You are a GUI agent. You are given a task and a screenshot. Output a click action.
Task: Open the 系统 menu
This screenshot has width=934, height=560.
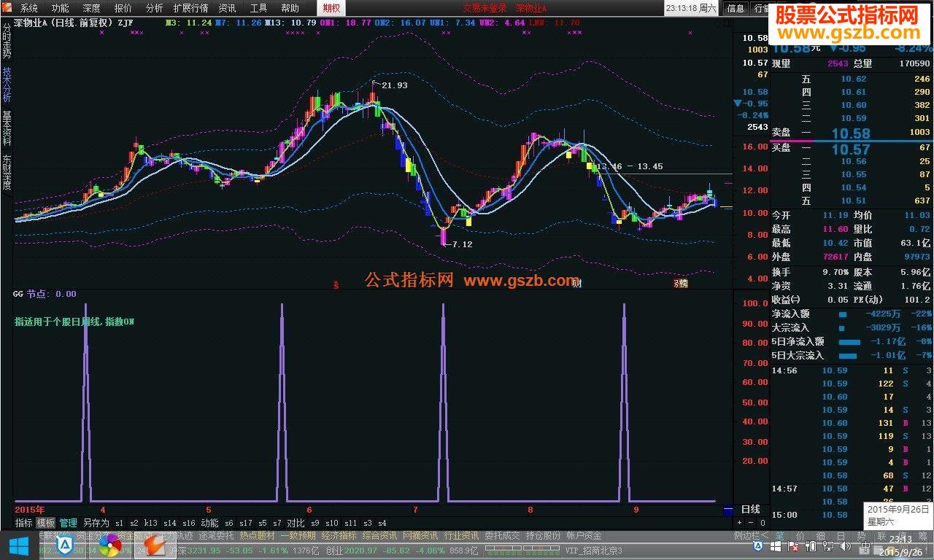pyautogui.click(x=29, y=8)
